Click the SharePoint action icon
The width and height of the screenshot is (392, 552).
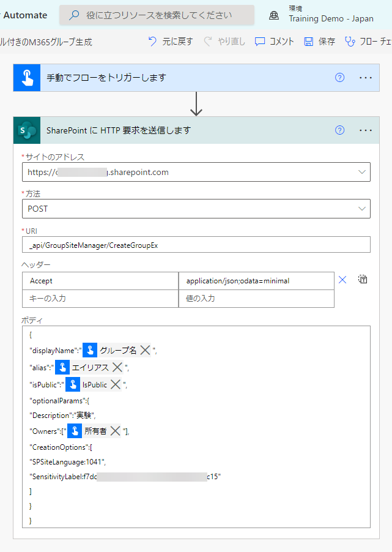(27, 130)
